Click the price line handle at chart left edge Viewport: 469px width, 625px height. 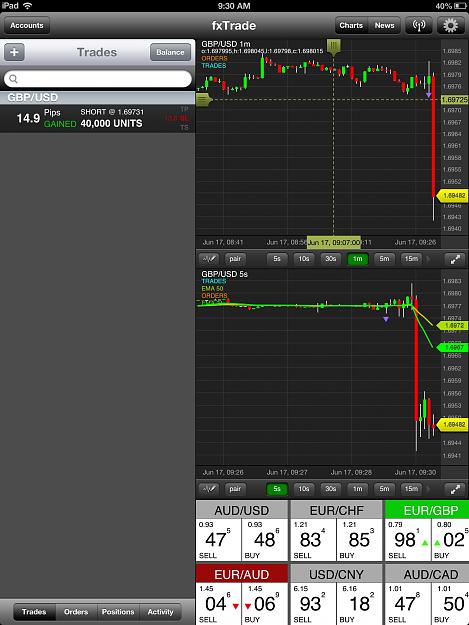click(204, 99)
